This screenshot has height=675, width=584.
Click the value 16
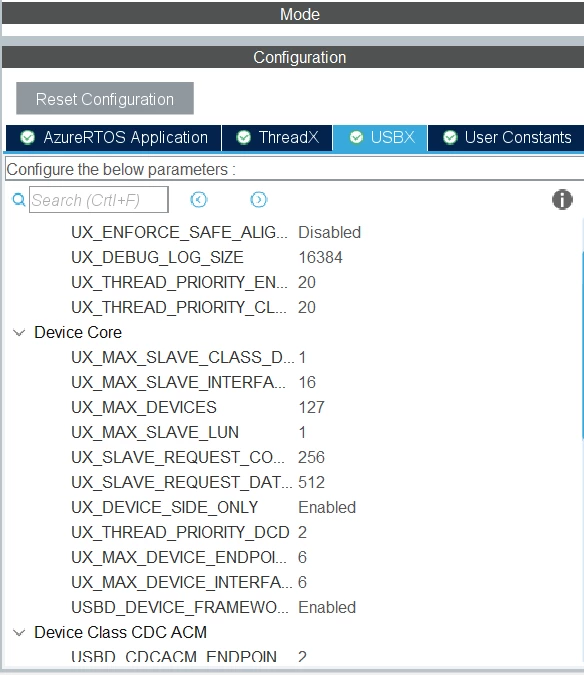pos(307,382)
